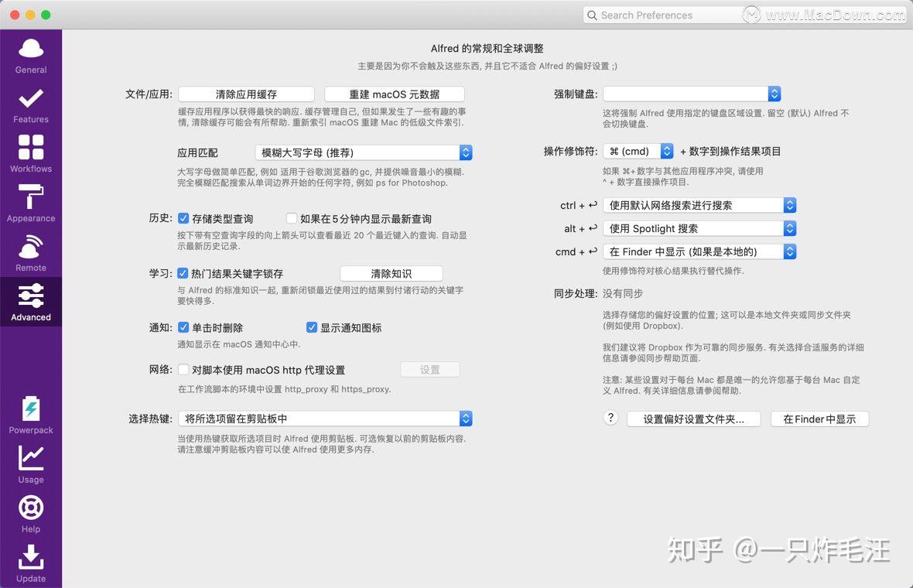Viewport: 913px width, 588px height.
Task: Switch to the Usage tab
Action: point(30,465)
